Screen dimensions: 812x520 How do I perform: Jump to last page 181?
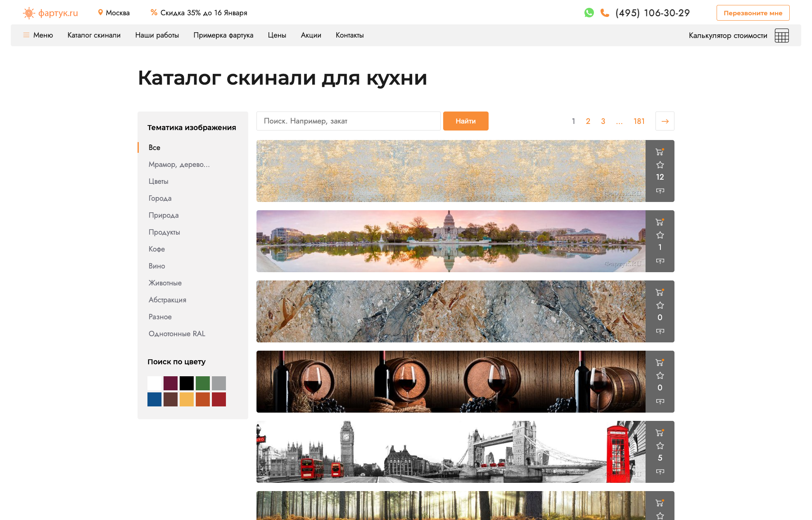639,121
